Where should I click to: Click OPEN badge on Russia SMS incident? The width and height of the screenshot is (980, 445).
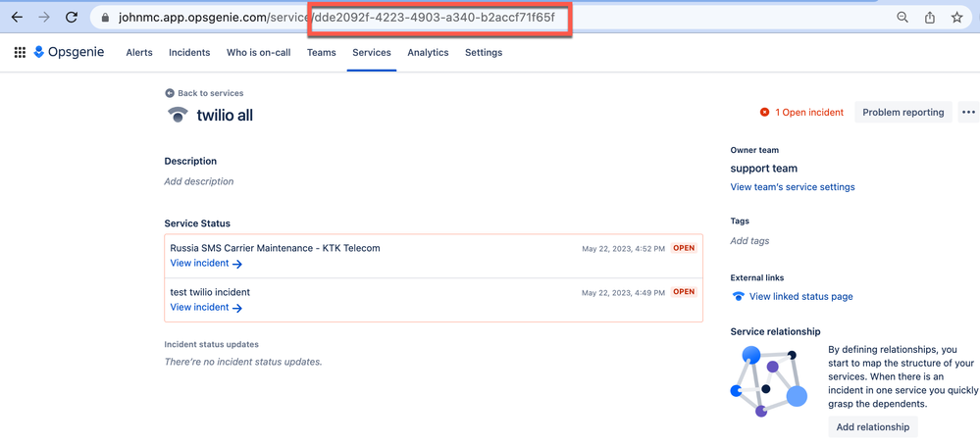click(x=684, y=248)
